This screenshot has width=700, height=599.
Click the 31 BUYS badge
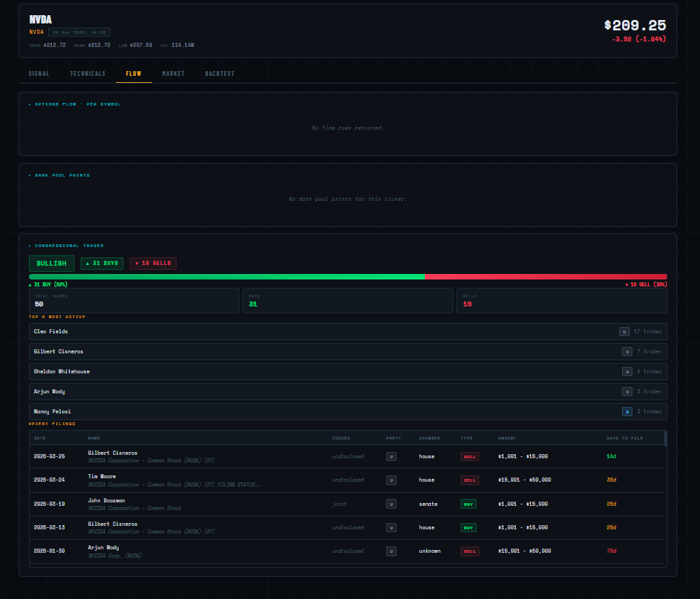click(102, 264)
